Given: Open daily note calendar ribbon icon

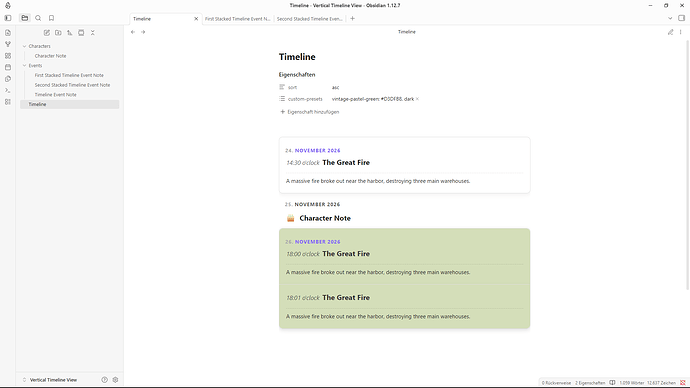Looking at the screenshot, I should pos(7,67).
